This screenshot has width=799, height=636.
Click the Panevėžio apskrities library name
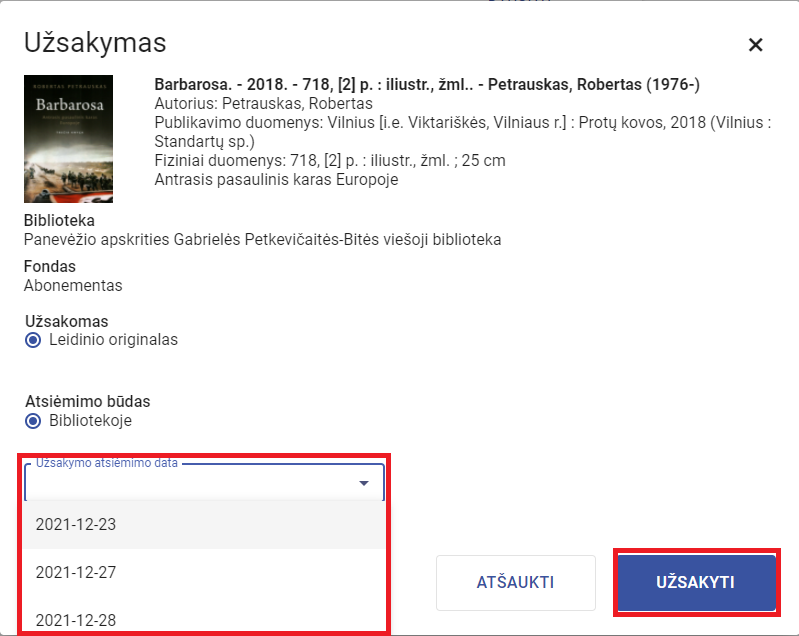262,240
